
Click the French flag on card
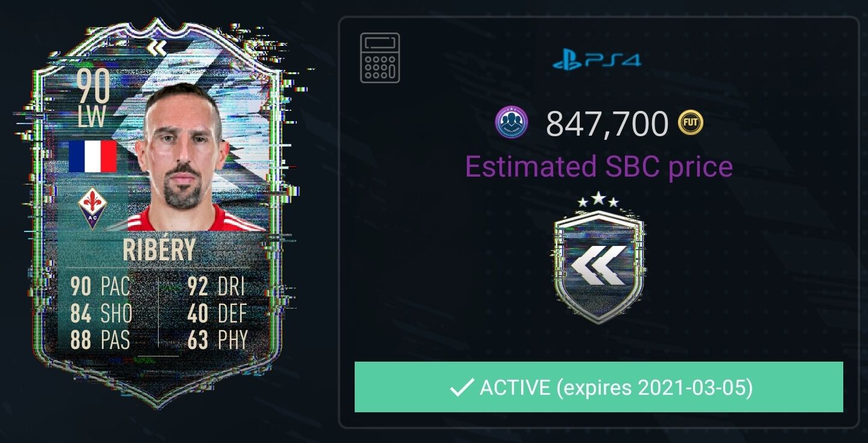tap(92, 157)
